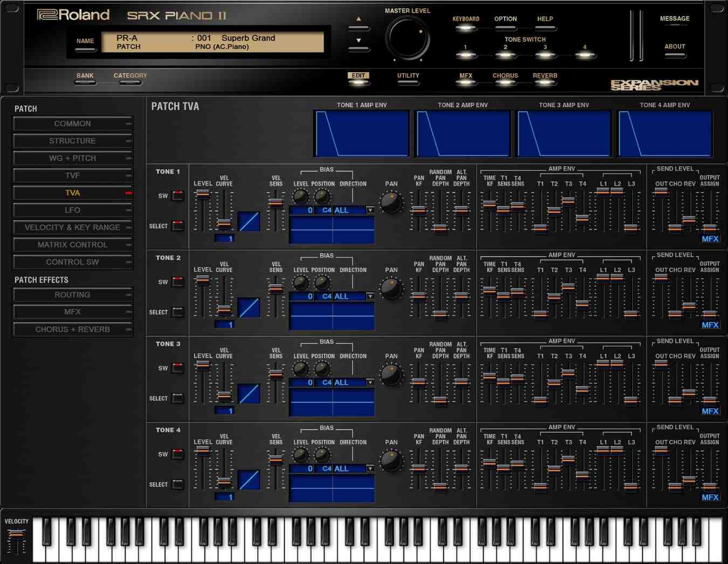Open the Tone 3 bias direction dropdown

[370, 382]
